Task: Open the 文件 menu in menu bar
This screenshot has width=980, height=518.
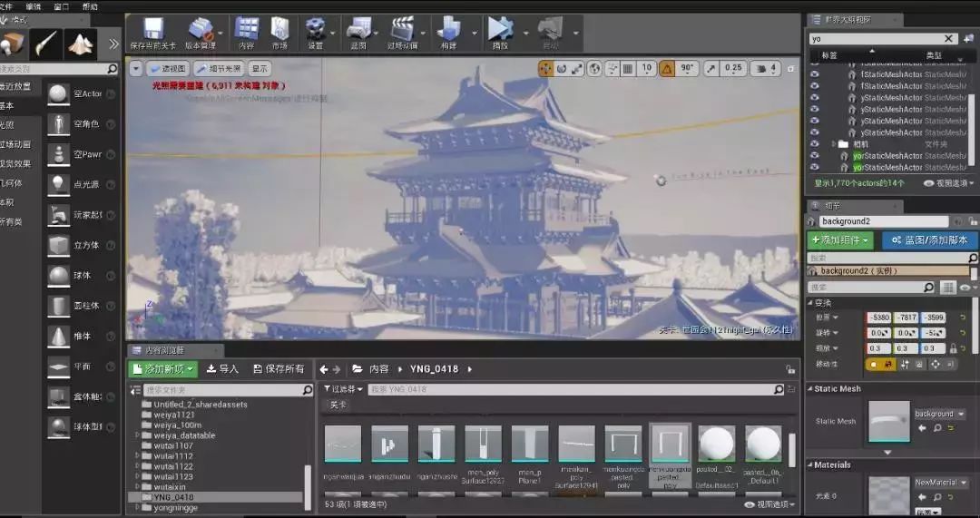Action: (5, 5)
